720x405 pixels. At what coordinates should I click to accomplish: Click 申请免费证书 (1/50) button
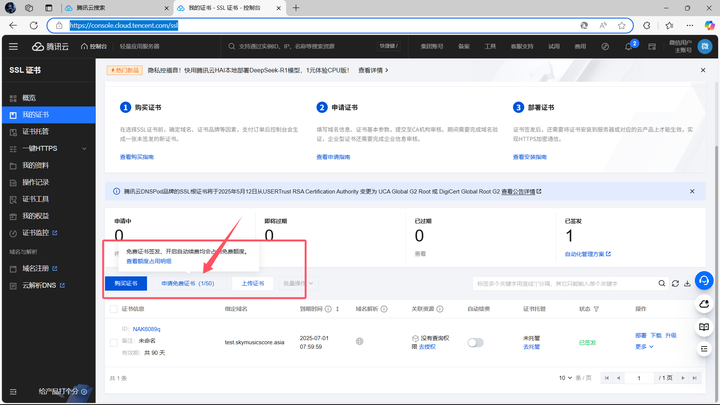[188, 283]
